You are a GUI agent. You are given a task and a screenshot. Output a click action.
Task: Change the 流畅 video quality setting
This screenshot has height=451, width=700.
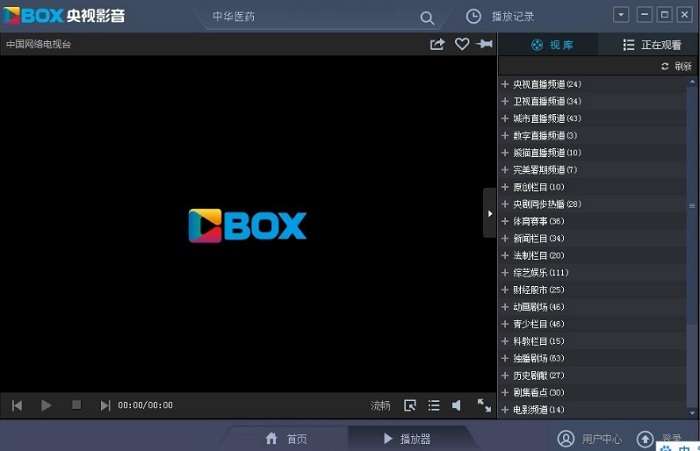click(x=380, y=405)
